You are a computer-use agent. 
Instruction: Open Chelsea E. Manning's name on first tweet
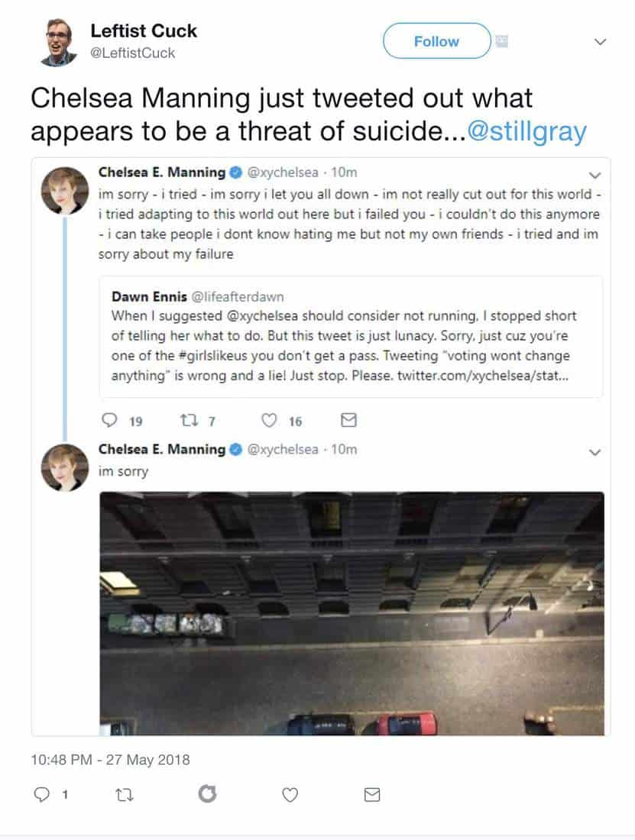coord(162,172)
